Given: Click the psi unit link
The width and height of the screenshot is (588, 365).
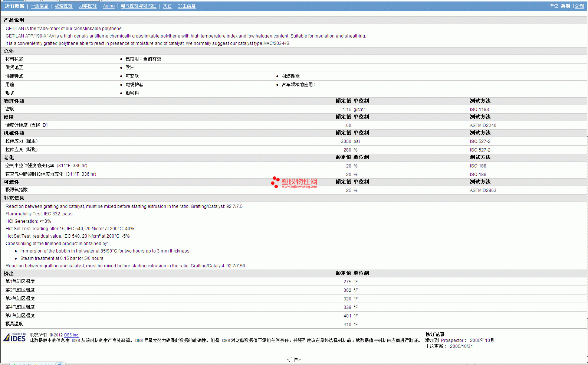Looking at the screenshot, I should (x=357, y=141).
